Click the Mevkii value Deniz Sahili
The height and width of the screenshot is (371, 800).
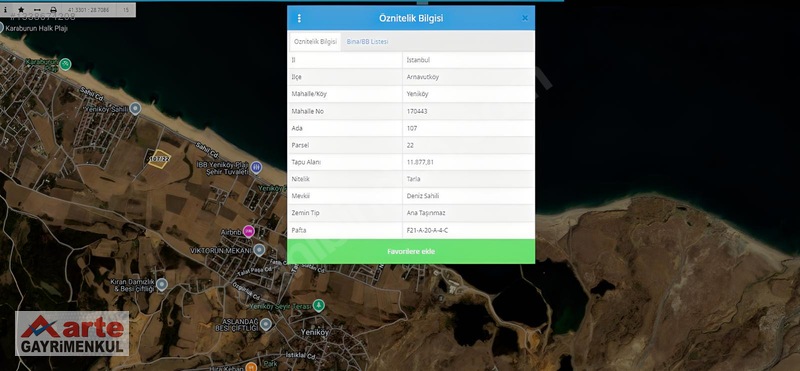[x=422, y=196]
